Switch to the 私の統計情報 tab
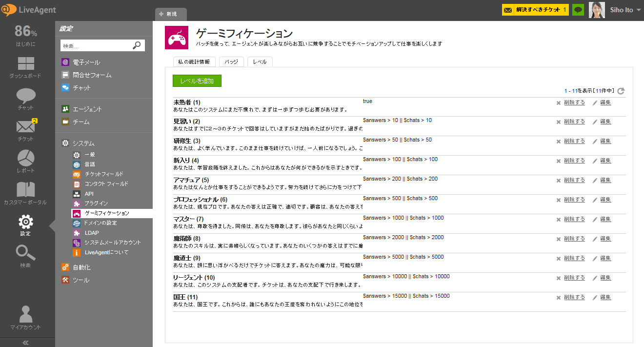 click(x=194, y=62)
